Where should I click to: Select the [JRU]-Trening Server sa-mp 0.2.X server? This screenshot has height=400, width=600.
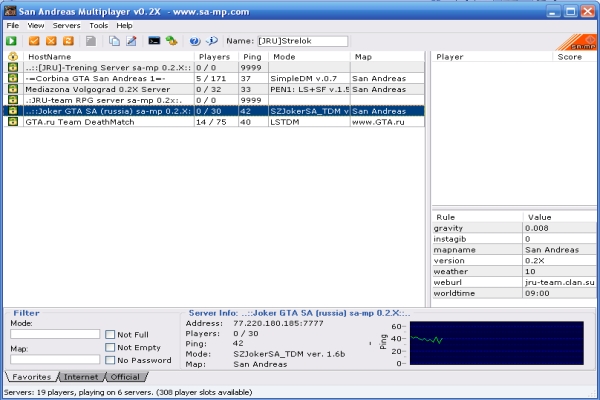tap(214, 67)
